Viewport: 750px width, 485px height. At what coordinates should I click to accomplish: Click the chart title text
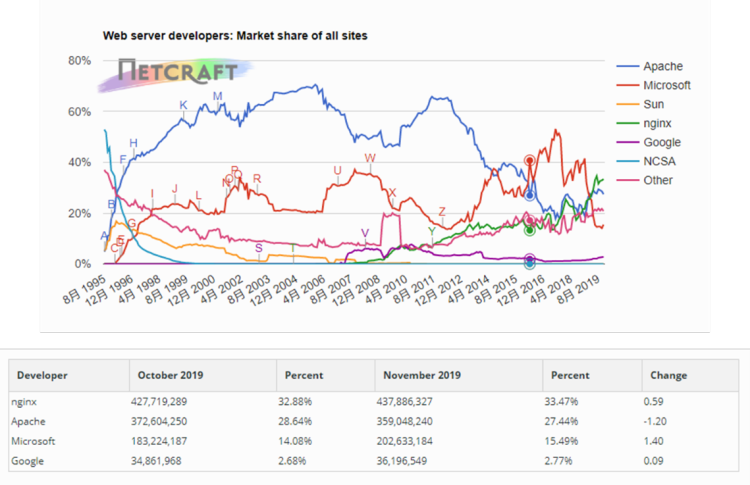click(235, 35)
